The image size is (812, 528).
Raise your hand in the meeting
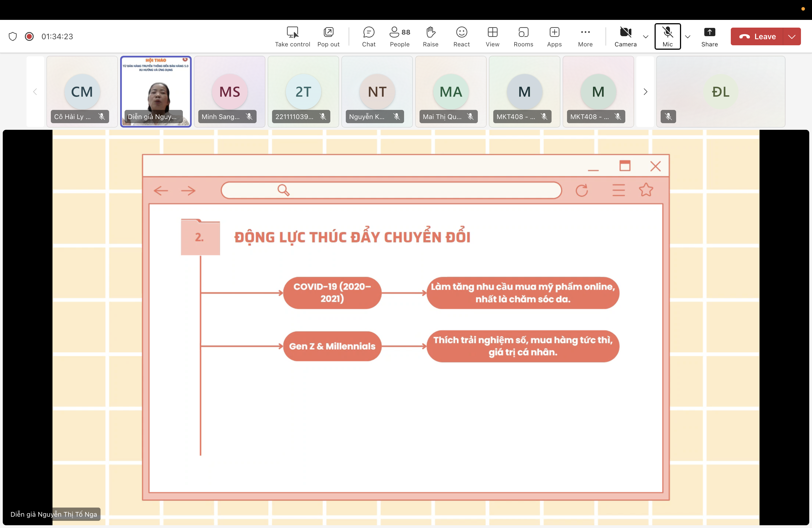[430, 36]
